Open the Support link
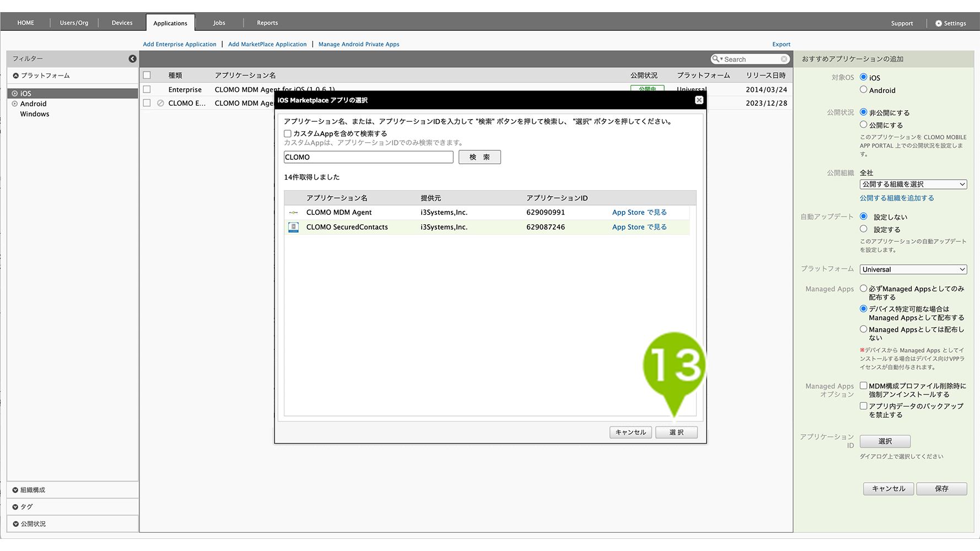Image resolution: width=980 pixels, height=551 pixels. [902, 23]
